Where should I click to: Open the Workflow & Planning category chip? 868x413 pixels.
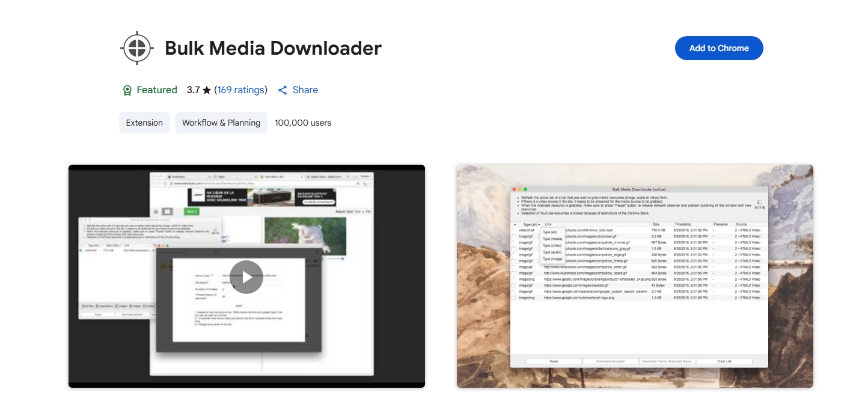pos(221,123)
